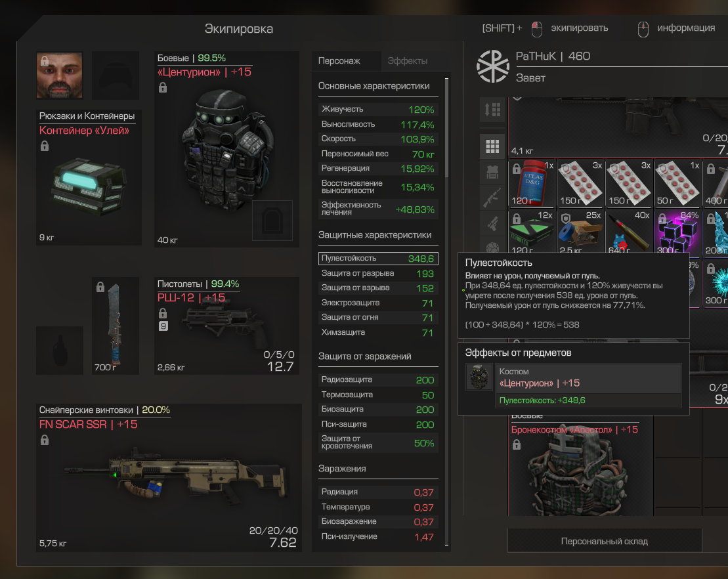The width and height of the screenshot is (728, 579).
Task: Select the 40x rifle cartridge ammo item
Action: point(629,232)
